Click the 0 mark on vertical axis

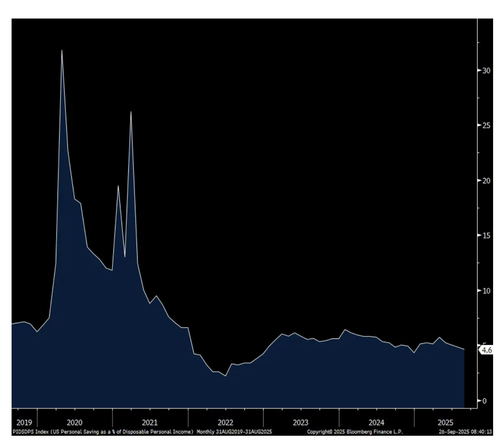click(x=484, y=401)
